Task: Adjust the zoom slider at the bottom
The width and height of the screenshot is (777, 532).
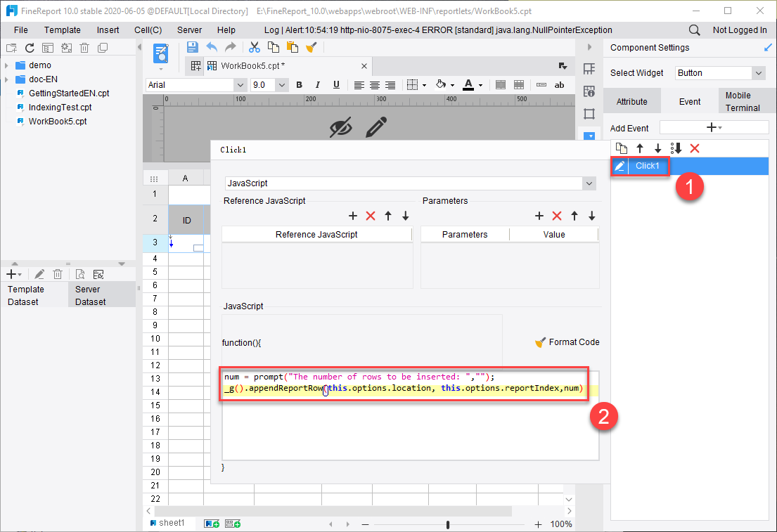Action: click(448, 524)
